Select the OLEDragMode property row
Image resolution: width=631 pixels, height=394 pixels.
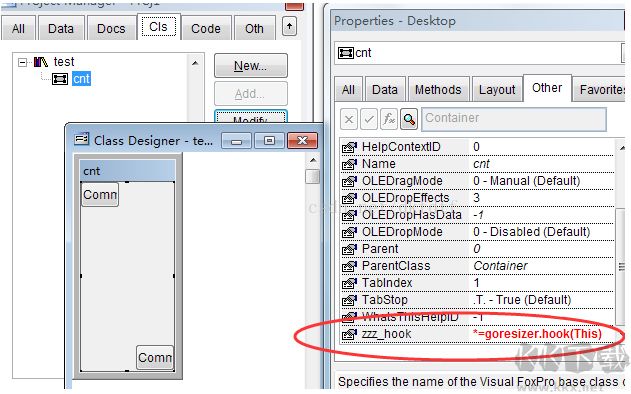tap(477, 181)
